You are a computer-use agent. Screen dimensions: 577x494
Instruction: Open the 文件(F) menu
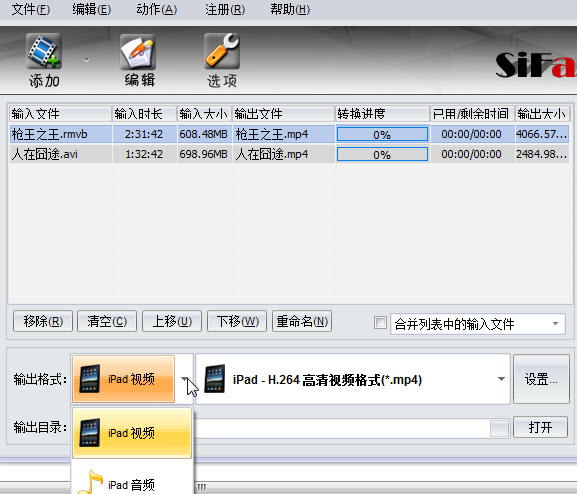click(x=31, y=10)
